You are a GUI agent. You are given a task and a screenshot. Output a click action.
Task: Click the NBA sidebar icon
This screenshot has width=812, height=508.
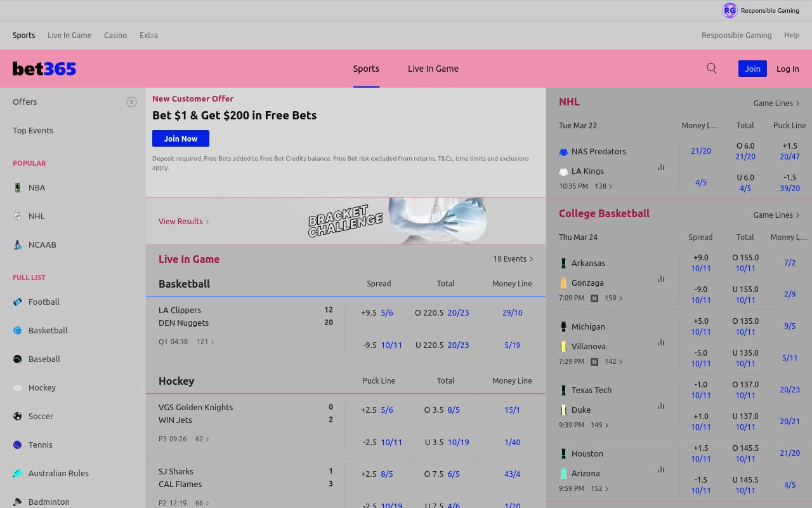[18, 187]
